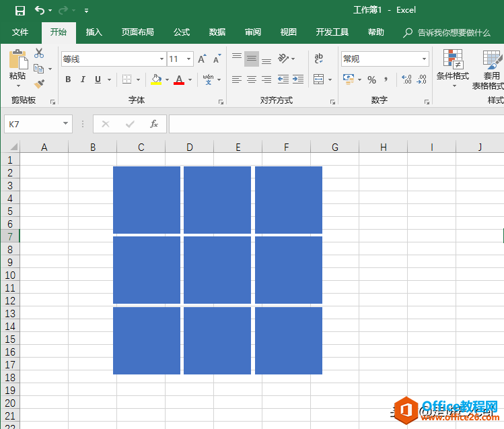Switch to 数据 tab

coord(217,32)
